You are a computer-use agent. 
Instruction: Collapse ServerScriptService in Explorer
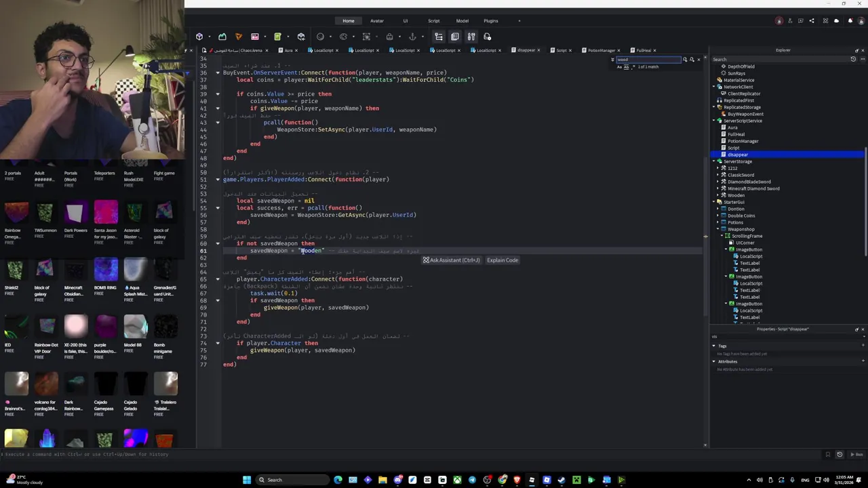click(x=715, y=121)
